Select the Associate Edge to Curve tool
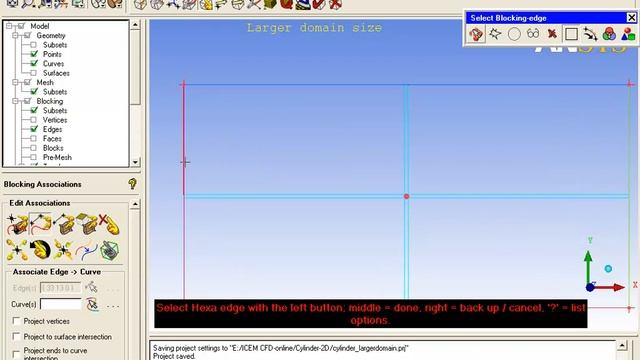Viewport: 640px width, 360px height. tap(41, 224)
